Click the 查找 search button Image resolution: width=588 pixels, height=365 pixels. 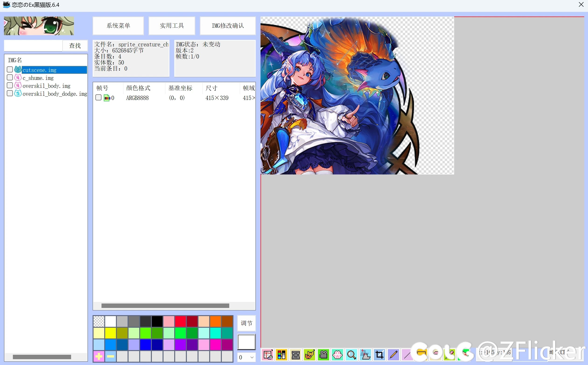75,46
